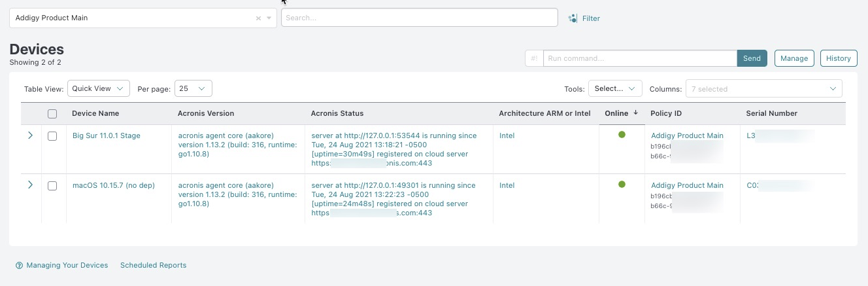
Task: Click the #! command prefix icon
Action: [534, 58]
